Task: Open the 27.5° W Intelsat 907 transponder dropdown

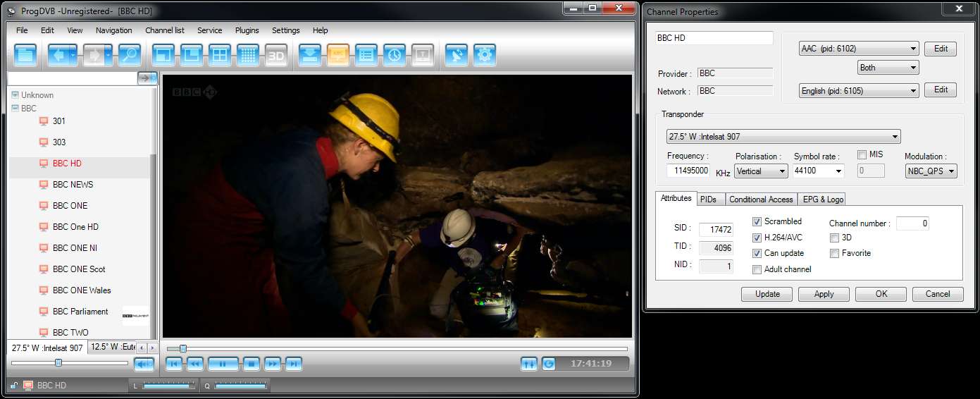Action: 783,137
